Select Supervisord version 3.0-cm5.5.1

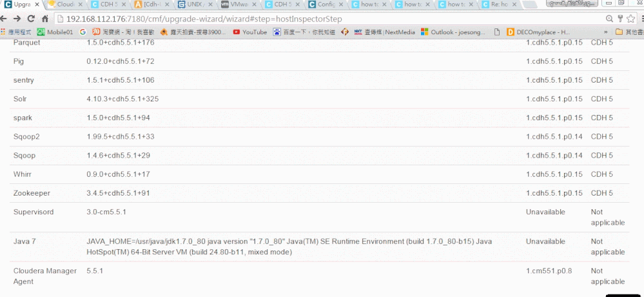[106, 212]
